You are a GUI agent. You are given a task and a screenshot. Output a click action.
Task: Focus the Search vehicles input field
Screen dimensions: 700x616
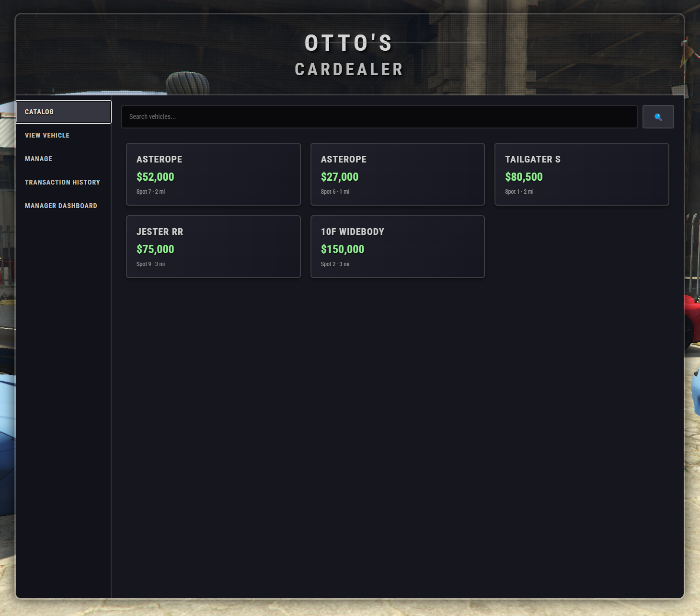[x=379, y=117]
